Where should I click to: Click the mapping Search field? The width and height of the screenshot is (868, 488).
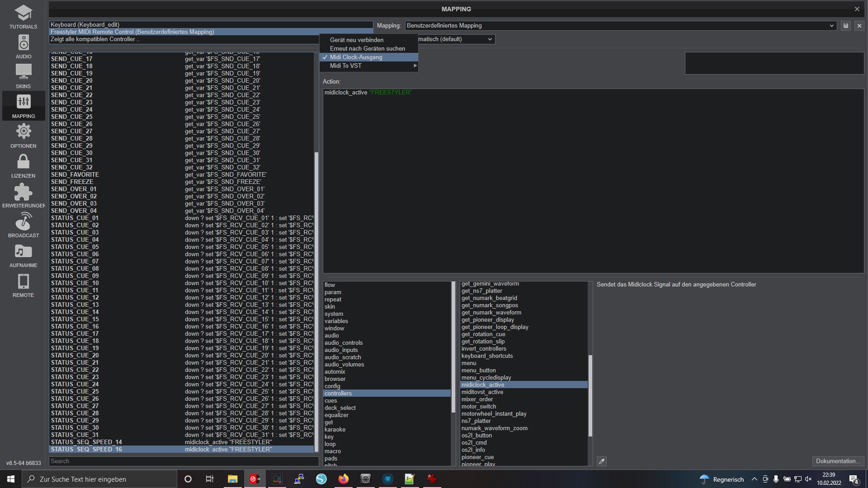click(x=183, y=461)
